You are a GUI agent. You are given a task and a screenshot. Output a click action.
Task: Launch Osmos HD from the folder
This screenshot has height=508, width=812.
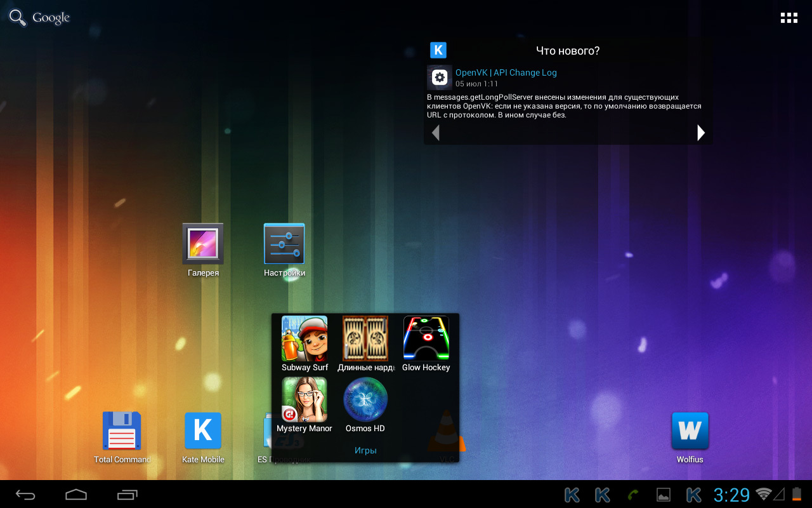pos(365,404)
